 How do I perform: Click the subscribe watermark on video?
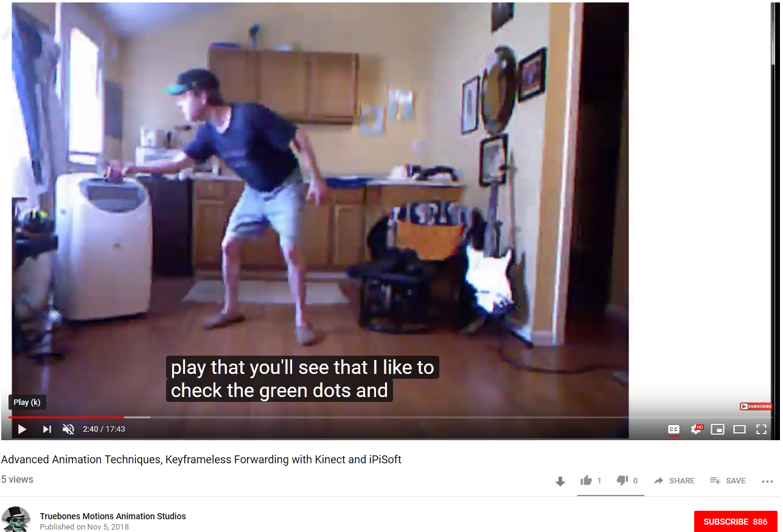coord(756,406)
